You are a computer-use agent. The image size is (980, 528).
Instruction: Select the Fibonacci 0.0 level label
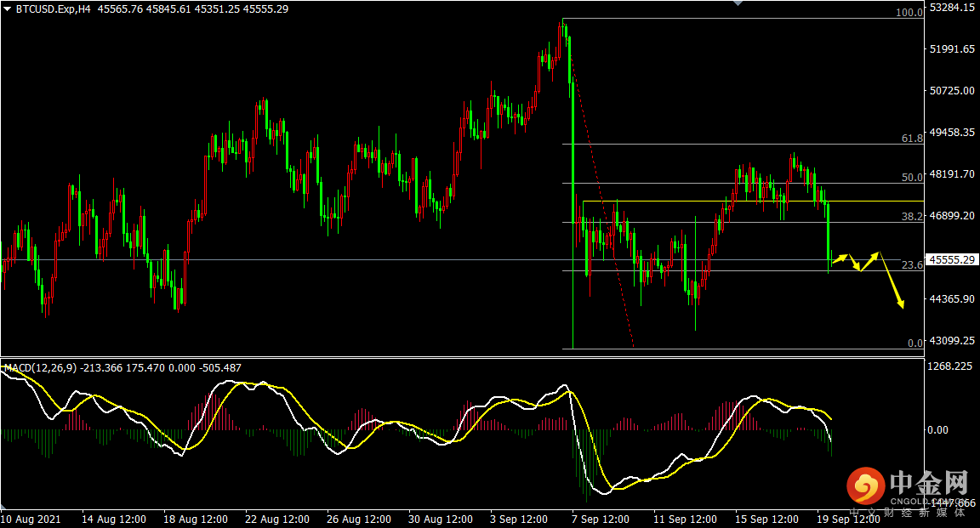pos(915,343)
